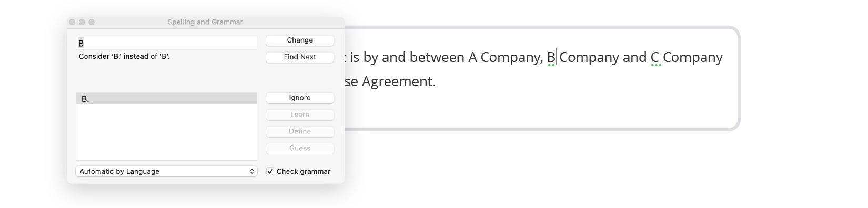The image size is (868, 208).
Task: Click the underlined "B" in the document
Action: 551,57
